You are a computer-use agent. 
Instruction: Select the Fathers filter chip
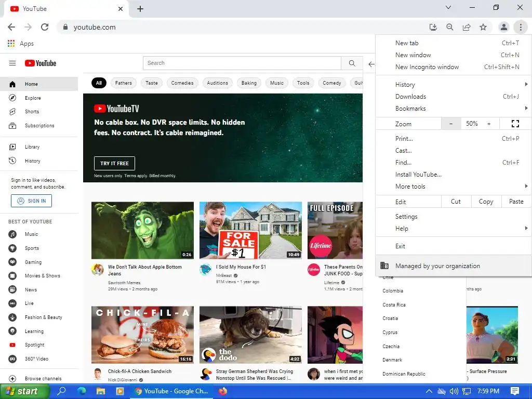[124, 83]
